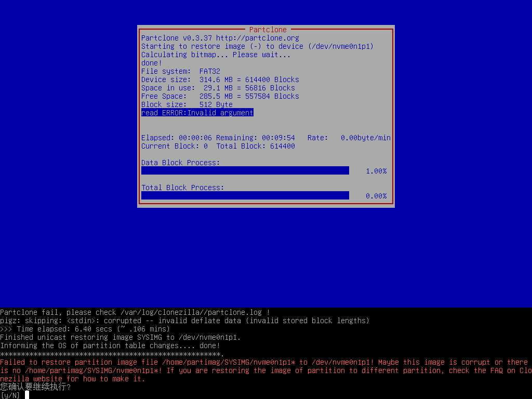Click the 'Data Block Process:' label
This screenshot has height=399, width=532.
pos(180,163)
